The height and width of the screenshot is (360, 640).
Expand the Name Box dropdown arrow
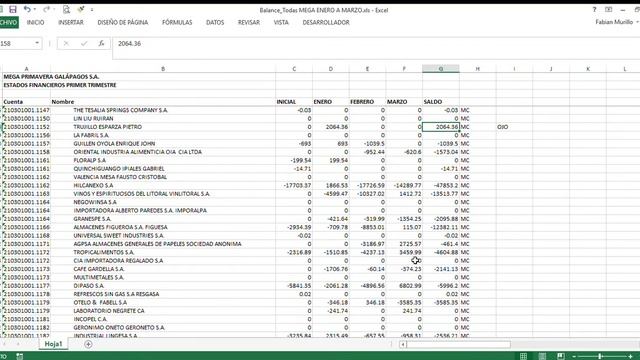click(37, 43)
